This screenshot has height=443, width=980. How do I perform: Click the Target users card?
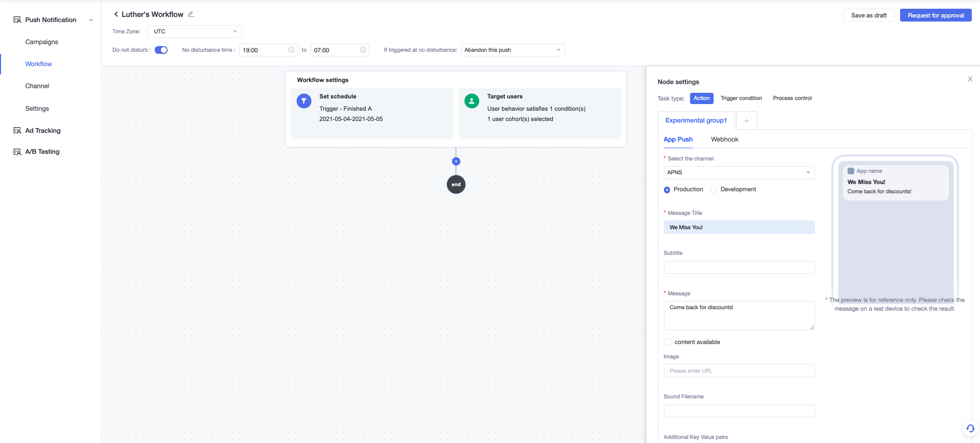tap(540, 113)
